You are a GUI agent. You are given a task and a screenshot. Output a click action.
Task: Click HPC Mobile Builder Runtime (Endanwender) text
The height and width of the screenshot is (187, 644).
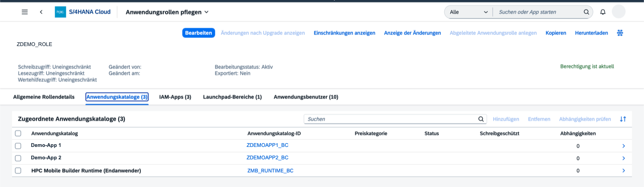click(86, 170)
